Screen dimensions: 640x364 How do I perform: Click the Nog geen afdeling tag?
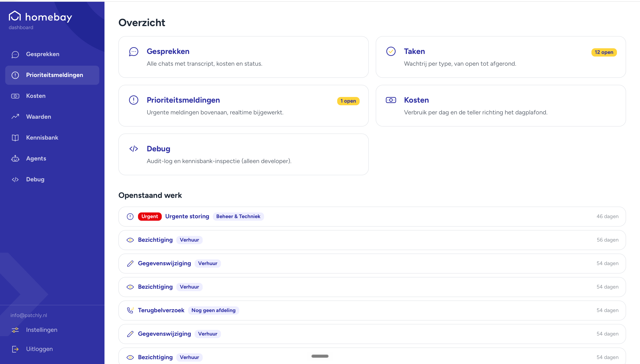click(x=213, y=310)
